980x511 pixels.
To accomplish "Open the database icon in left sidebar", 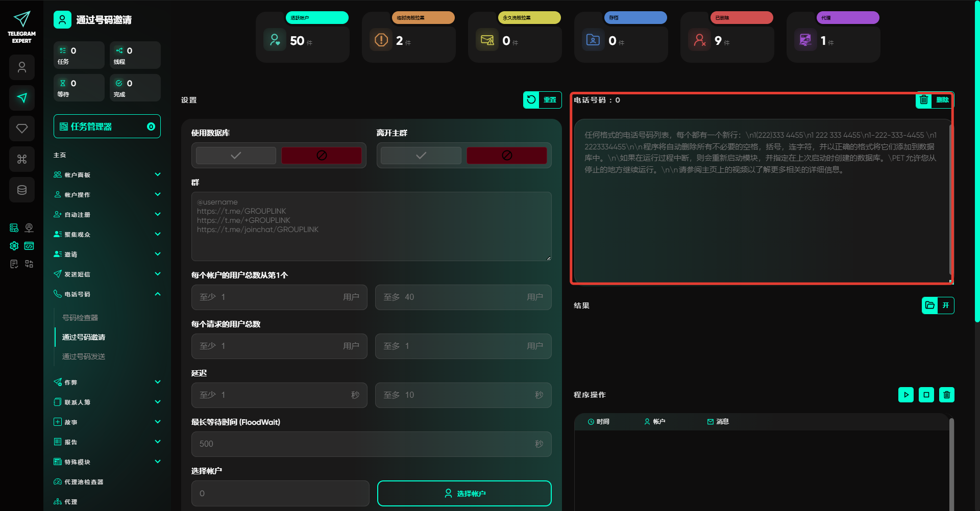I will pos(22,190).
